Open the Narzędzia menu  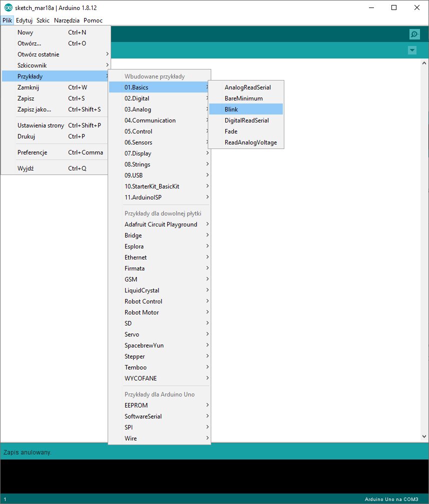67,20
